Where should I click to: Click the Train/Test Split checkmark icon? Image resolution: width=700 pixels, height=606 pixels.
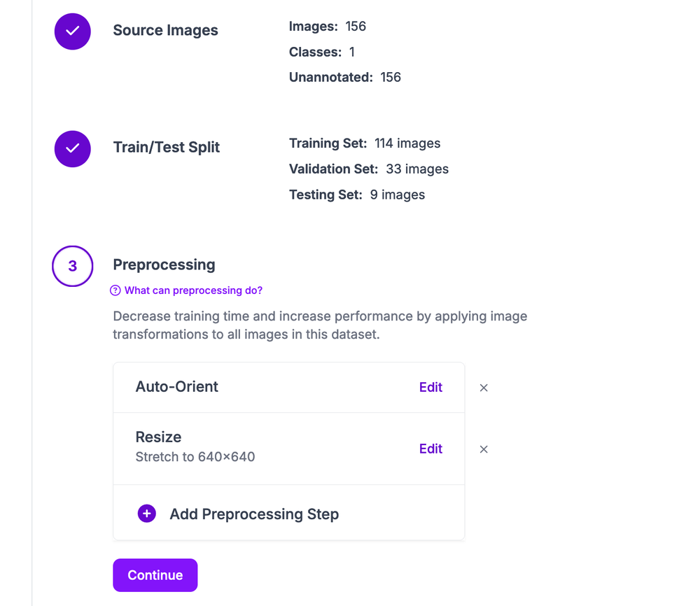click(73, 148)
